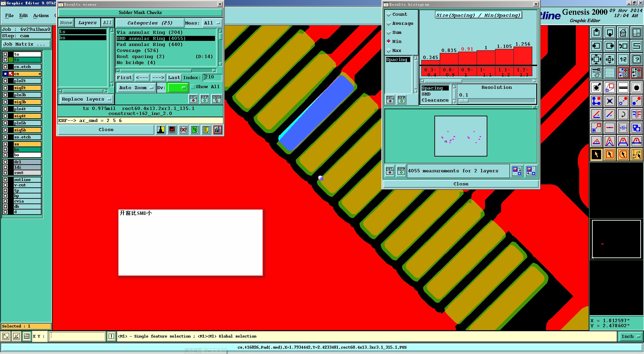The image size is (644, 354).
Task: Click the tools-and-palette settings icon
Action: click(x=596, y=73)
